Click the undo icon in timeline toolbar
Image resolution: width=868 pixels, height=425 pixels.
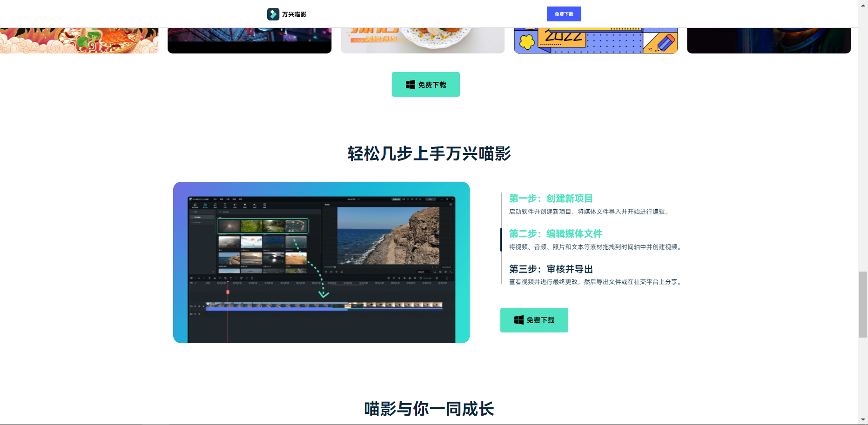click(199, 278)
